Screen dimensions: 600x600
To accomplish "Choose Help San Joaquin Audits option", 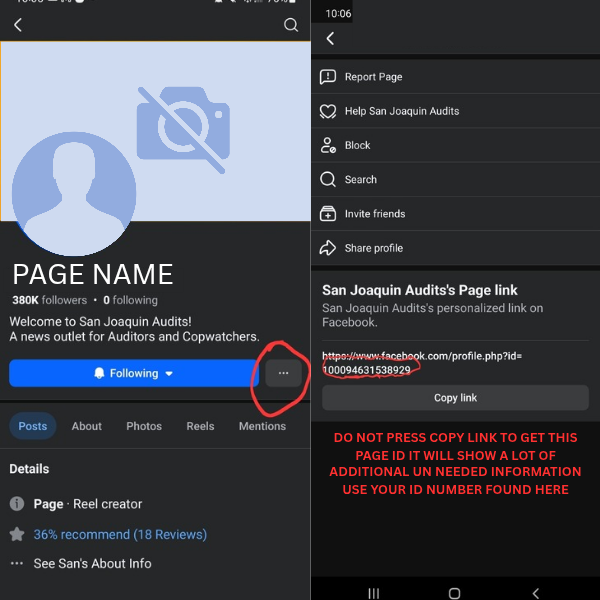I will [401, 111].
